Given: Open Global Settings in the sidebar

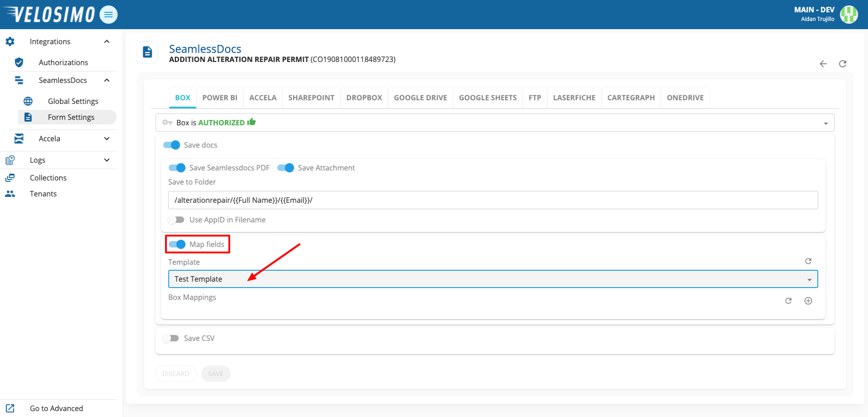Looking at the screenshot, I should click(x=73, y=101).
